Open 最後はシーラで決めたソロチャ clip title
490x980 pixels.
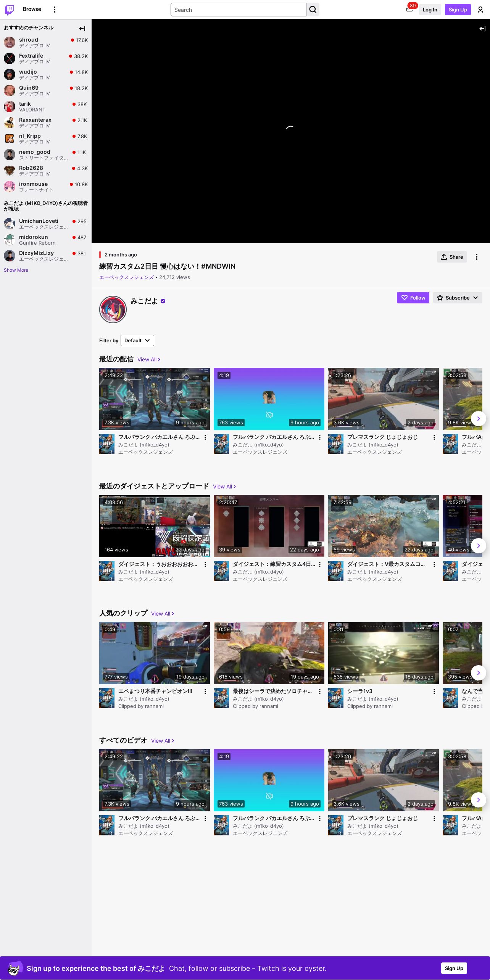tap(272, 691)
